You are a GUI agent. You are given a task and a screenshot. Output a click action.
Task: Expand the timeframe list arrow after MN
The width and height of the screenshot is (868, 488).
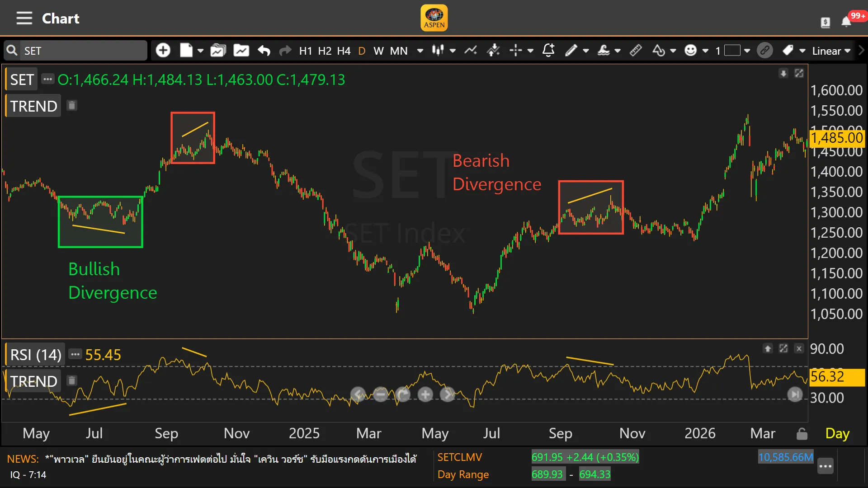(x=420, y=51)
